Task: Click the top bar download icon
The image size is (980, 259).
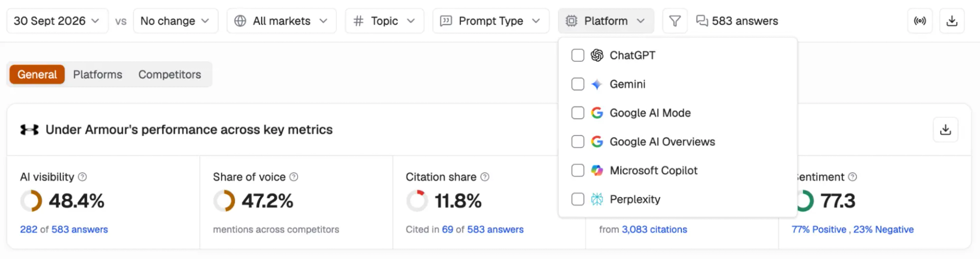Action: [952, 21]
